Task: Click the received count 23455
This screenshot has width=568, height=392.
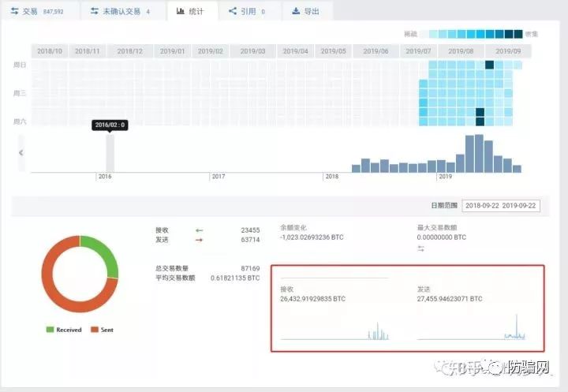Action: click(x=250, y=230)
